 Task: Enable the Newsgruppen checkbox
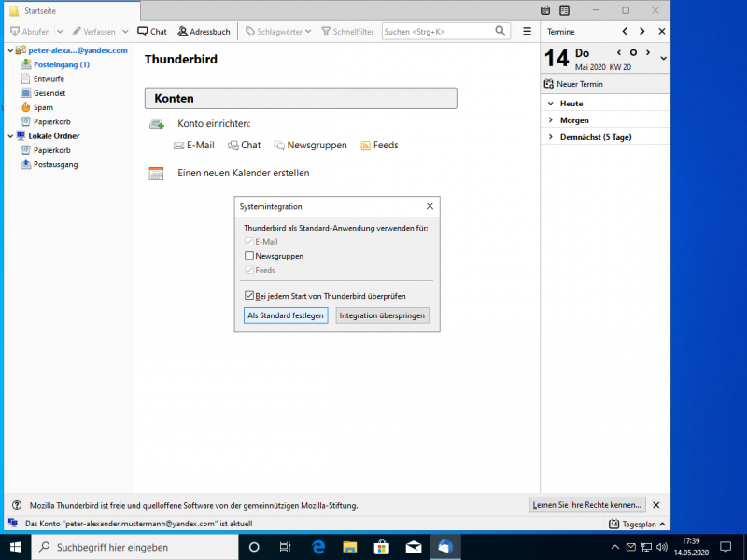pyautogui.click(x=248, y=256)
